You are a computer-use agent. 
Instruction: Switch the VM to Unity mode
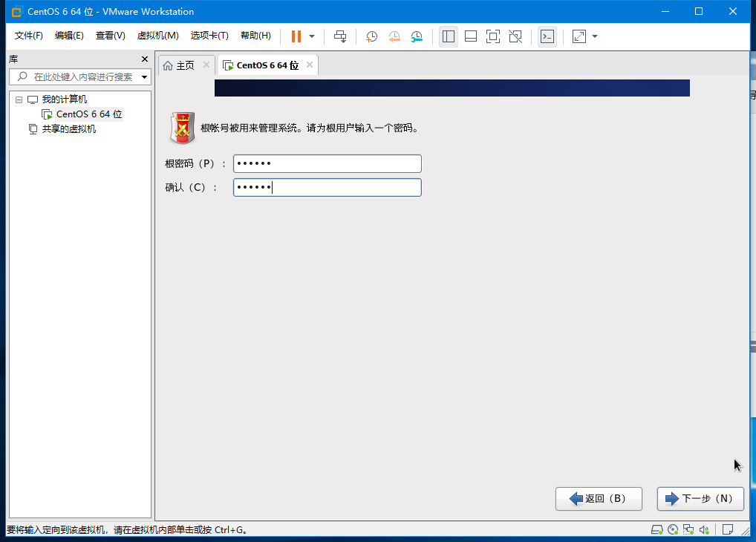[x=515, y=36]
